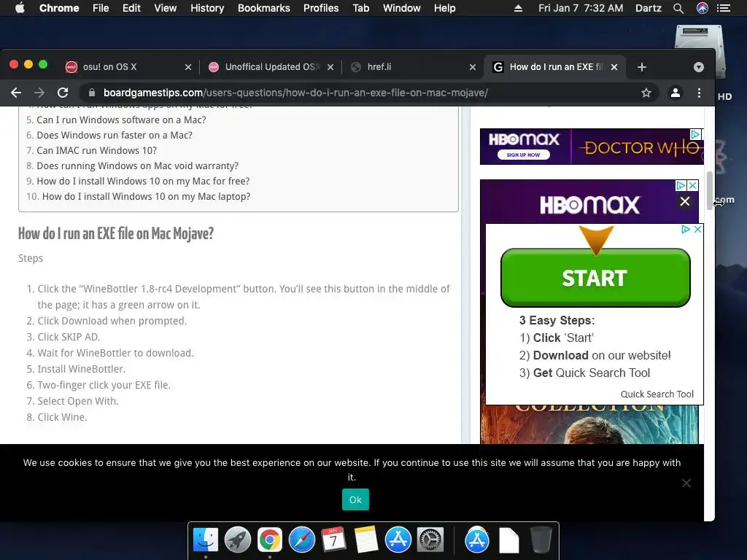Bookmark this page with the star icon
Image resolution: width=747 pixels, height=560 pixels.
pos(646,93)
